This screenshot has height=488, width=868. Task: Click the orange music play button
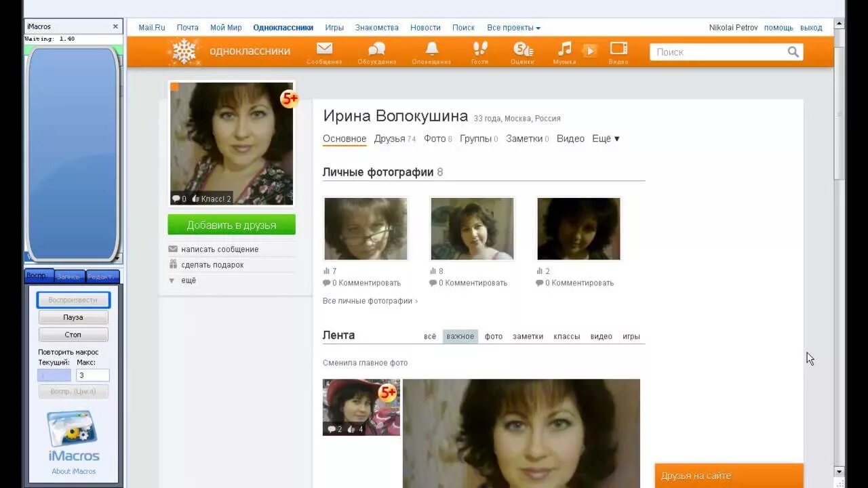click(590, 51)
